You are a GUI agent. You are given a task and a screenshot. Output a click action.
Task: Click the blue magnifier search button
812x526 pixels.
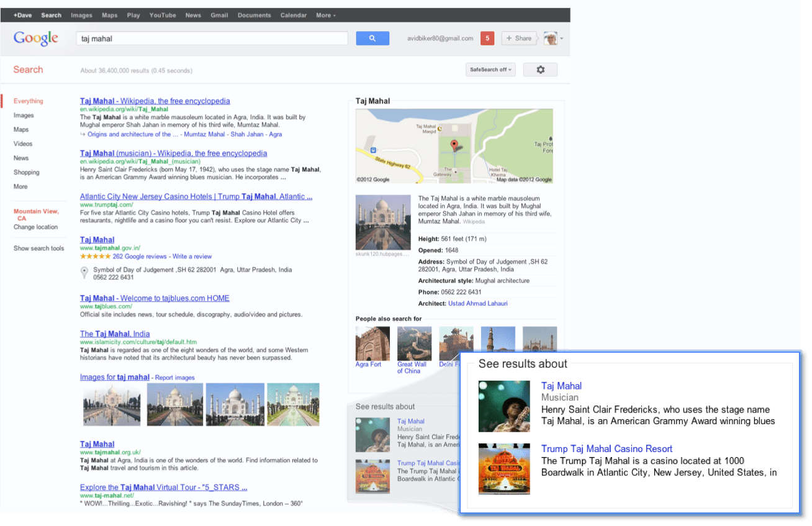pyautogui.click(x=372, y=39)
